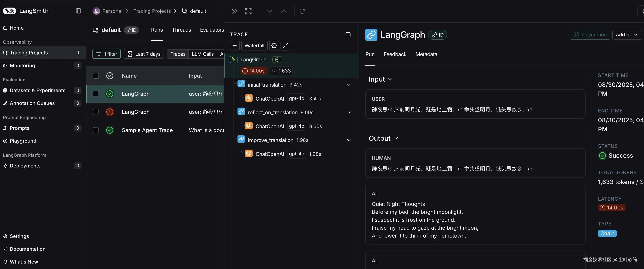
Task: Copy run ID with the LangGraph ID badge
Action: point(437,35)
